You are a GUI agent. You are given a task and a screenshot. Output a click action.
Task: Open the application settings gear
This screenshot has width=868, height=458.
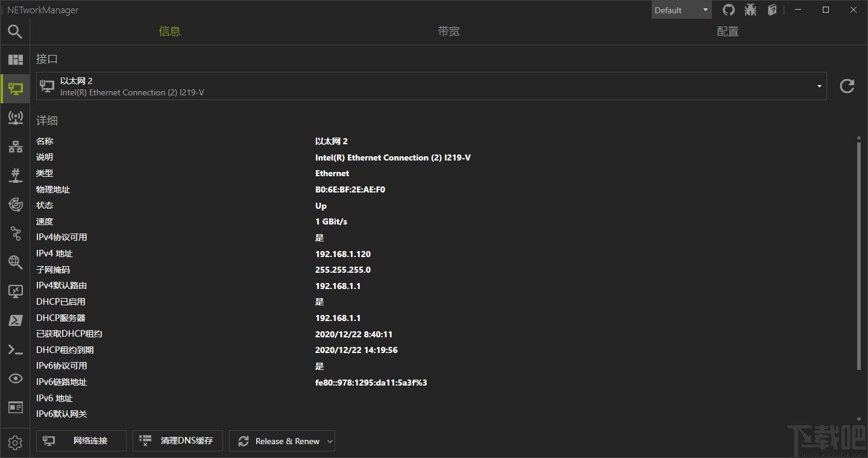(15, 442)
